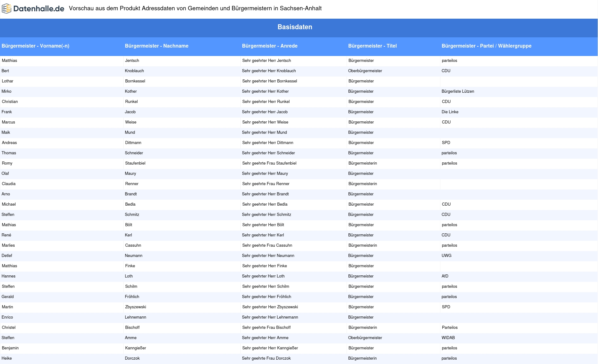Select the Partei / Wählergruppe column header
598x364 pixels.
coord(486,46)
